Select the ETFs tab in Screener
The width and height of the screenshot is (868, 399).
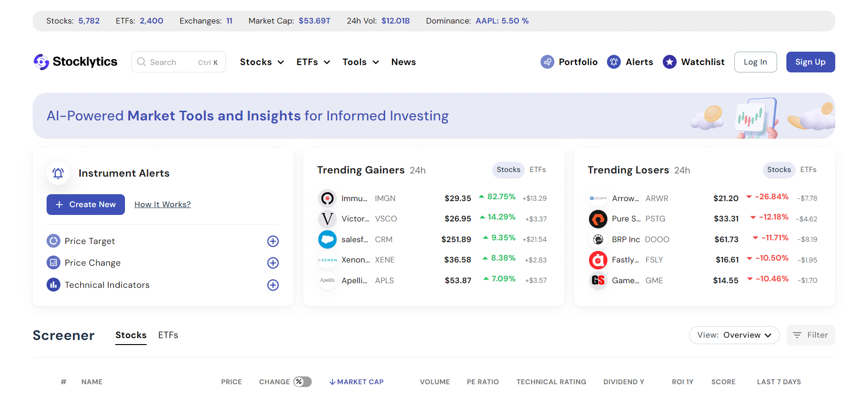168,335
